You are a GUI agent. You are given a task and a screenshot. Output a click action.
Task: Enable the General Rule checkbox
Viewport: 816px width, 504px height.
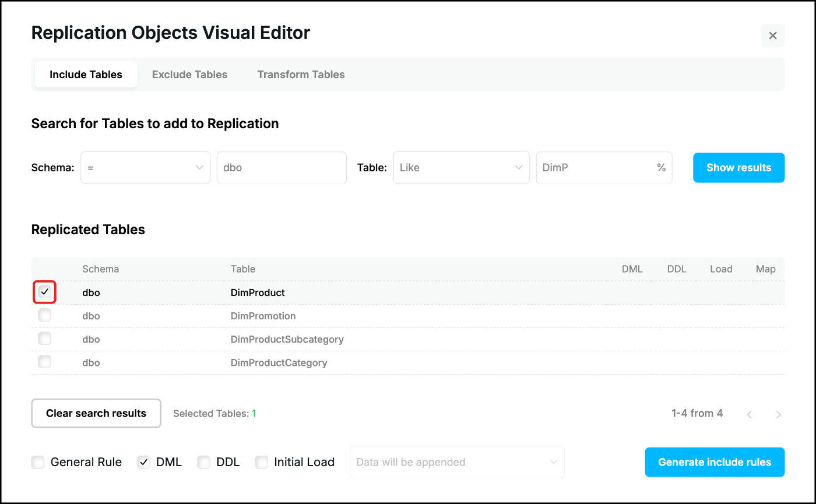pos(38,462)
